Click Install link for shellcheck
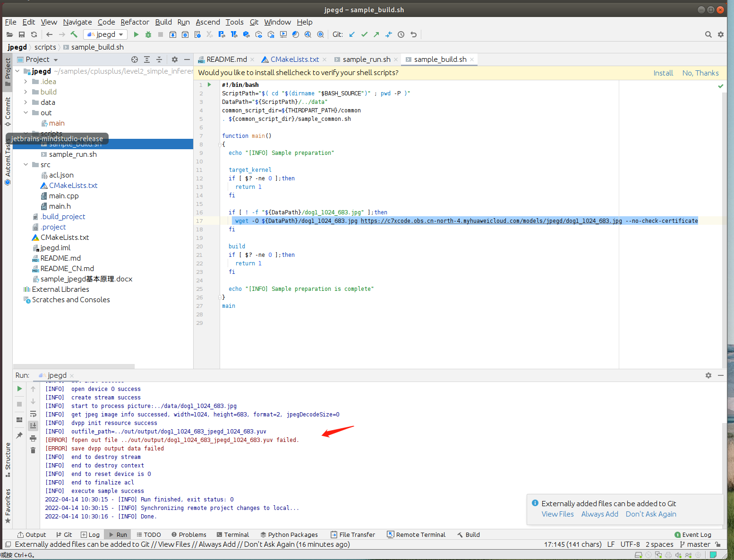 pos(663,73)
